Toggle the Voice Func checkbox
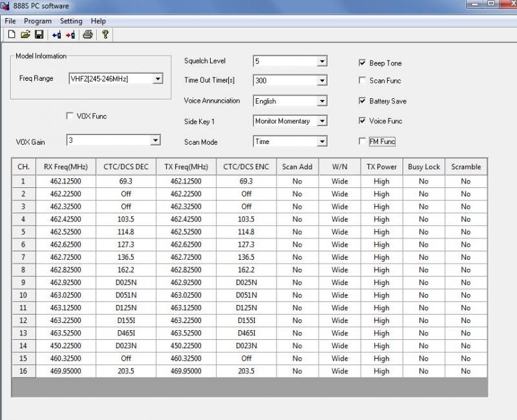 [362, 121]
